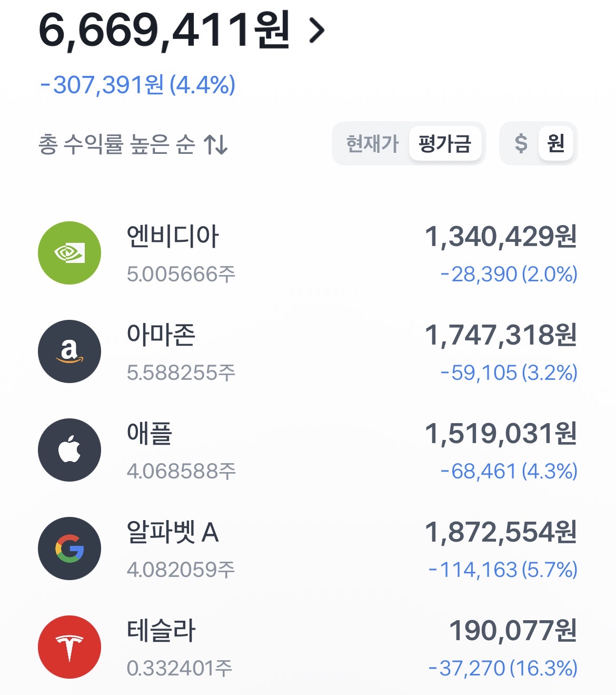Select 평가금 display mode
The width and height of the screenshot is (616, 695).
pos(445,143)
